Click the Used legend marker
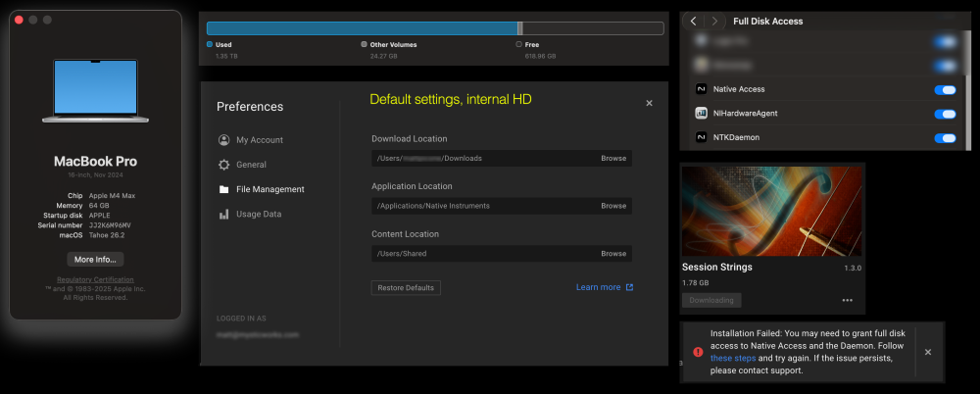Viewport: 980px width, 394px height. click(x=210, y=44)
